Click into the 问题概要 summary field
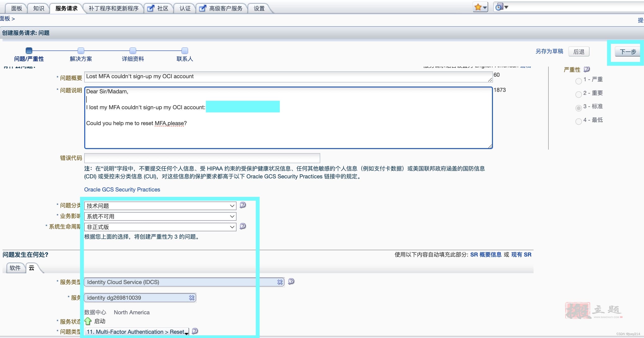Viewport: 644px width, 338px height. click(288, 77)
